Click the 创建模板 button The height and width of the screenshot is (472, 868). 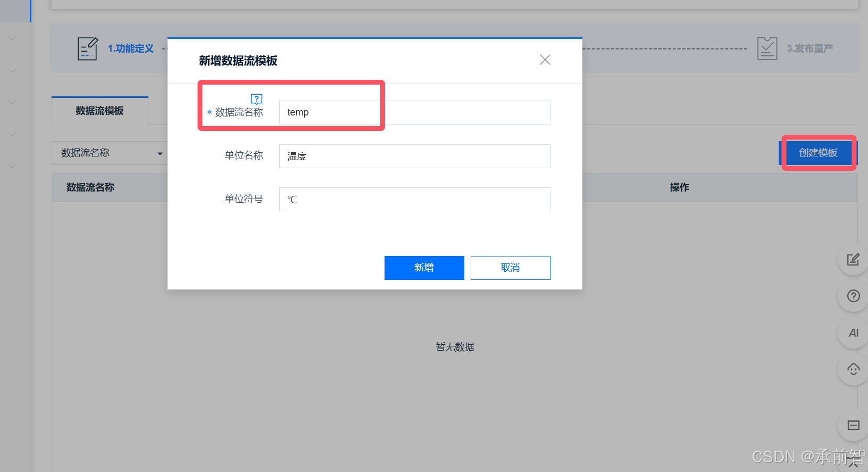tap(817, 153)
